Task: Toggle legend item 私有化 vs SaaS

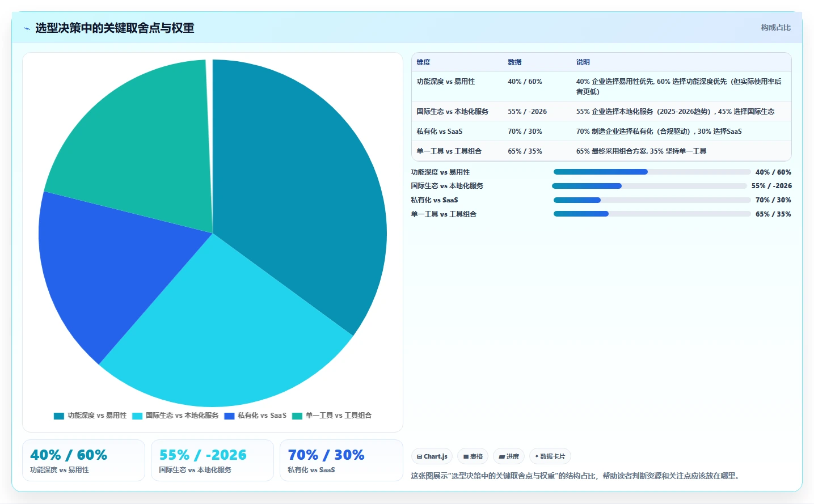Action: click(255, 416)
